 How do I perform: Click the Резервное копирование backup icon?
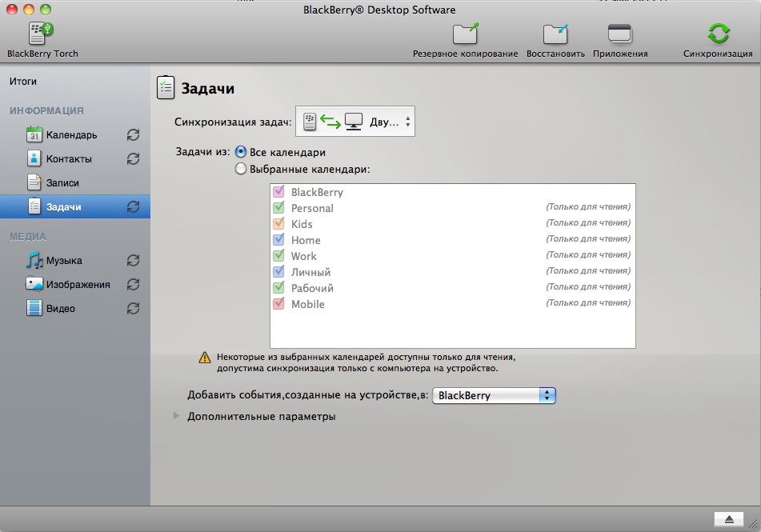click(x=466, y=34)
